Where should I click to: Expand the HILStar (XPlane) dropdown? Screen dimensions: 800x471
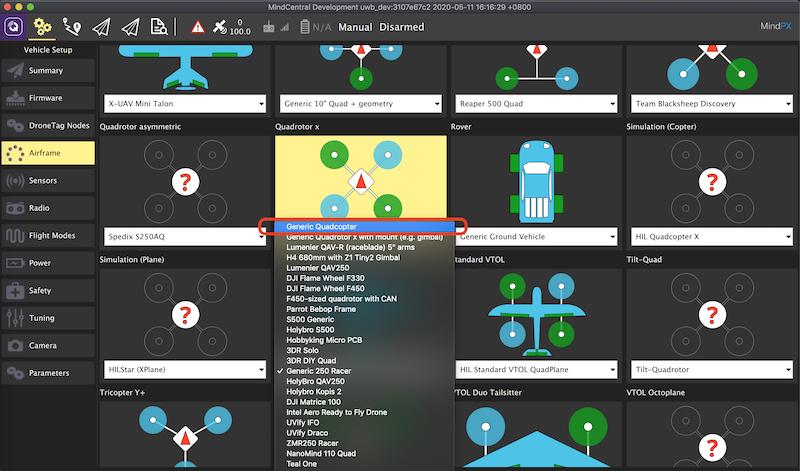click(185, 369)
